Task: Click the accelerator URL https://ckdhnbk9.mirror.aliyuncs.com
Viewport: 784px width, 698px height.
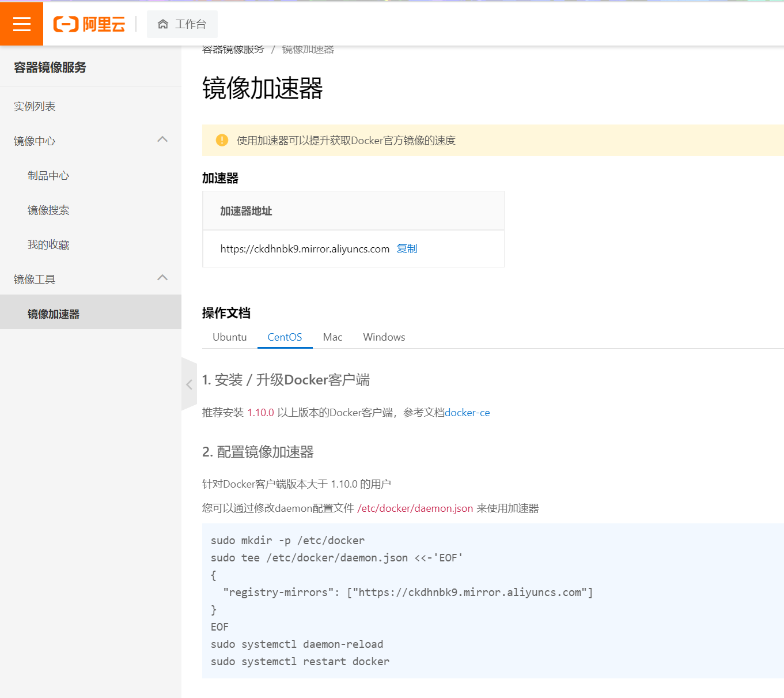Action: point(305,249)
